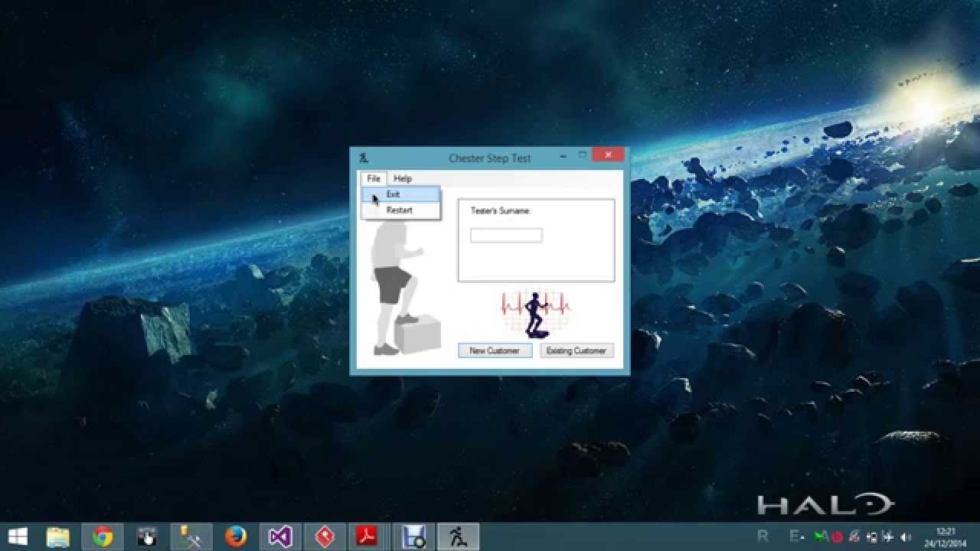Click the New Customer button
This screenshot has height=551, width=980.
point(495,350)
